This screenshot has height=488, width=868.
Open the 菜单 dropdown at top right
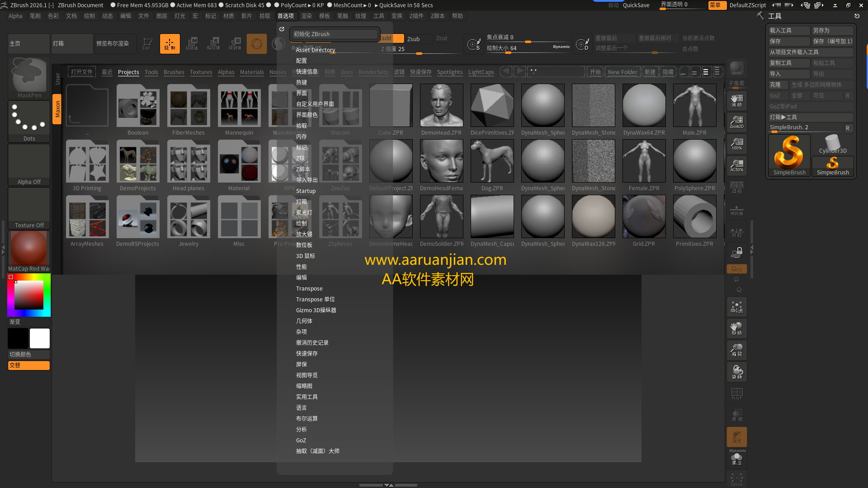click(x=717, y=5)
